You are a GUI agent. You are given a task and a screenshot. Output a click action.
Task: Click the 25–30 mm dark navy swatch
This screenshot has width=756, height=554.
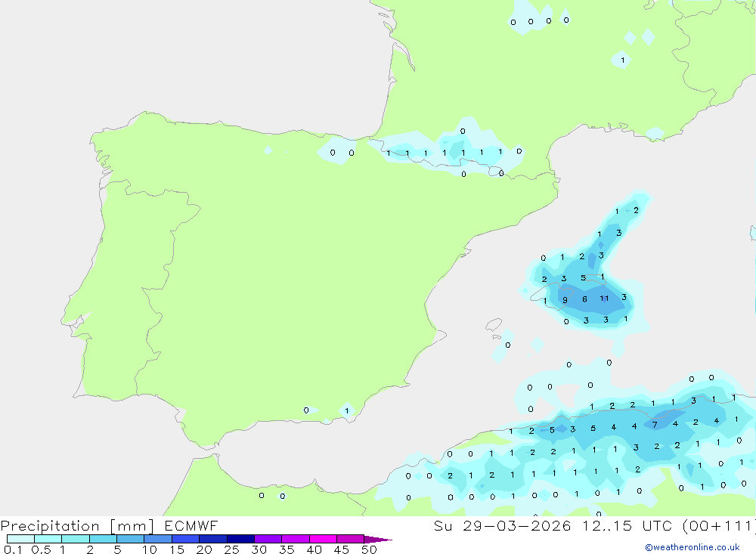coord(240,539)
